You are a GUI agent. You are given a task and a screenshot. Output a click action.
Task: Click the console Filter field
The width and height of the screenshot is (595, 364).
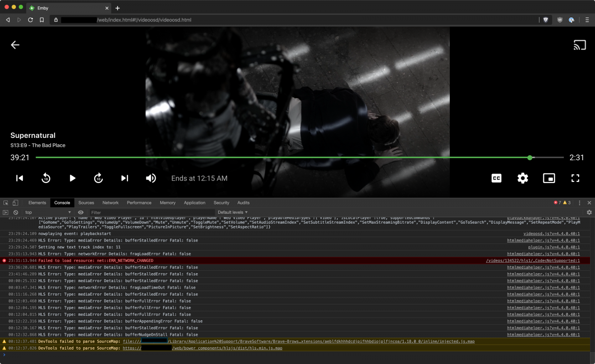[x=151, y=212]
